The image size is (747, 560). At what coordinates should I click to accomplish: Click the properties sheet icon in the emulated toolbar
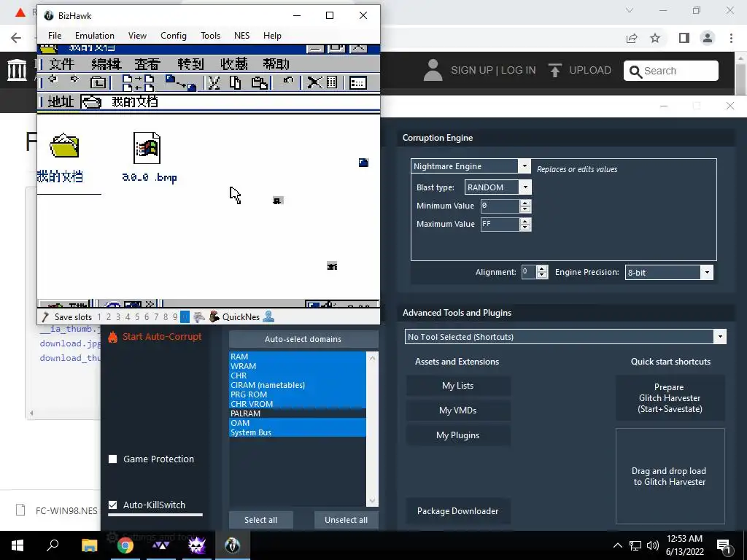click(332, 83)
